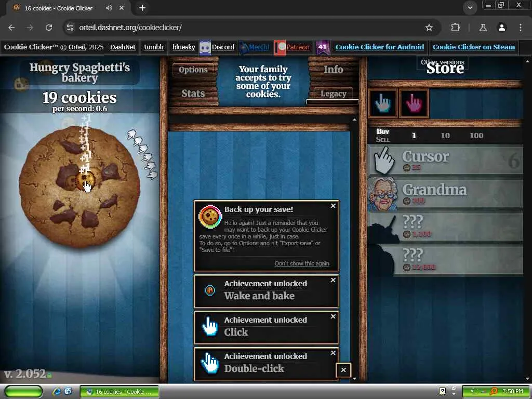Focus the address bar URL

(x=130, y=28)
